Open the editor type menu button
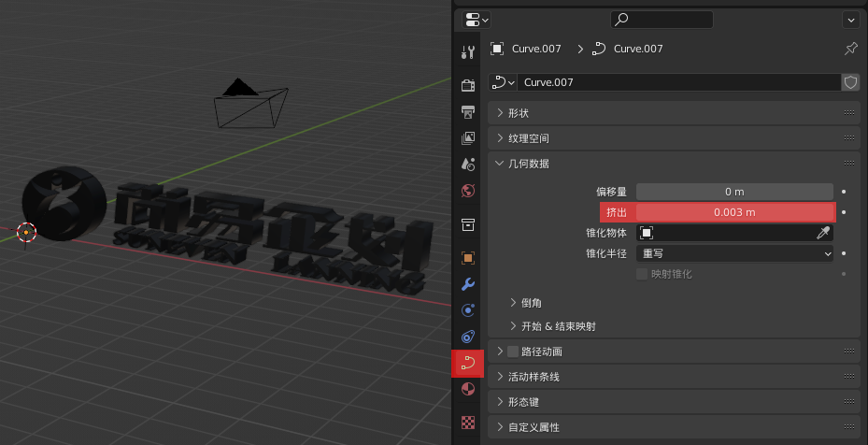The height and width of the screenshot is (445, 868). click(475, 19)
